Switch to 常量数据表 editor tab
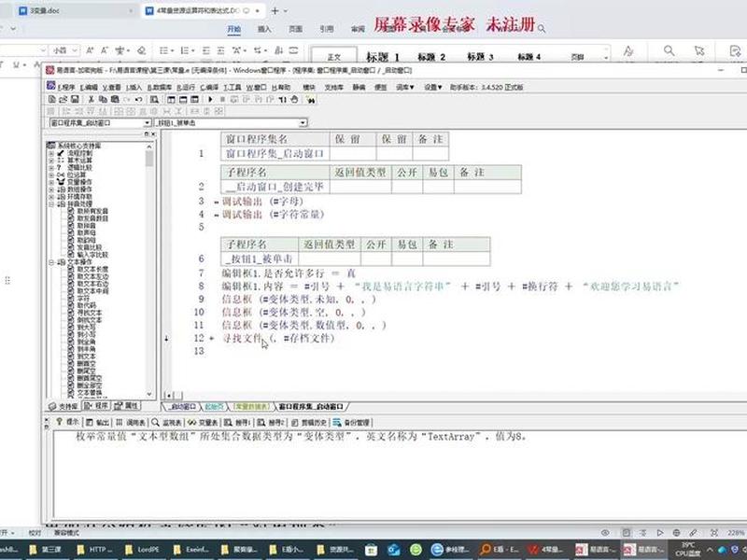The image size is (747, 560). point(252,407)
